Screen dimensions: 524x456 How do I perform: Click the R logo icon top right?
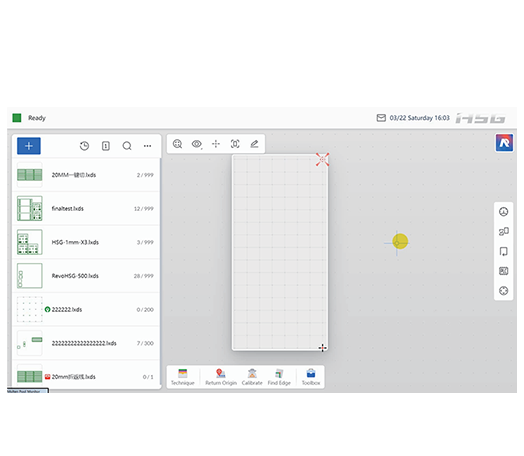click(504, 143)
